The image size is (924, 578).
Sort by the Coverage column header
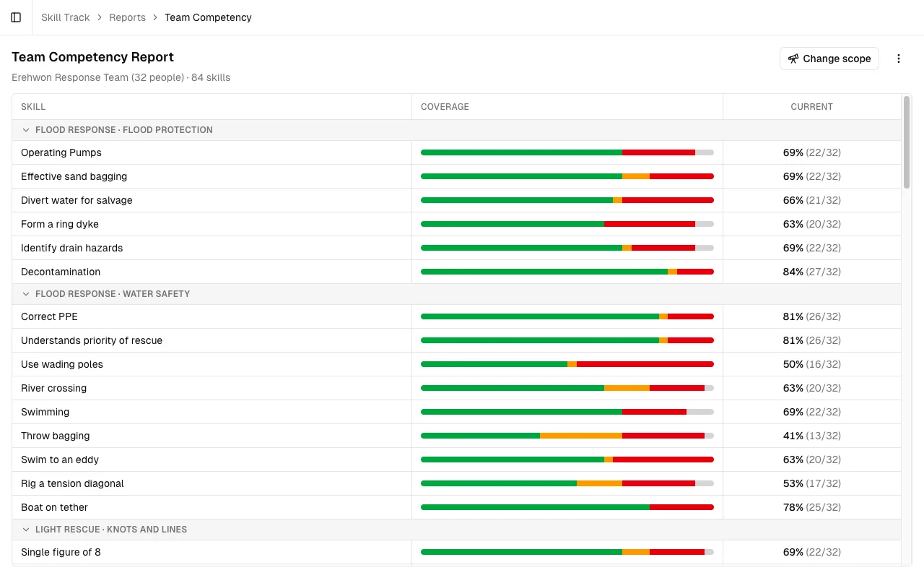[445, 107]
